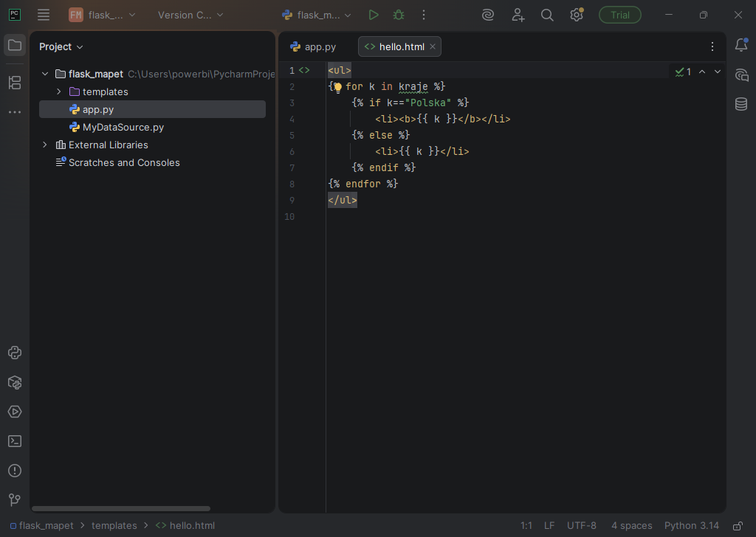This screenshot has width=756, height=537.
Task: Click the PyCharm logo icon
Action: click(15, 15)
